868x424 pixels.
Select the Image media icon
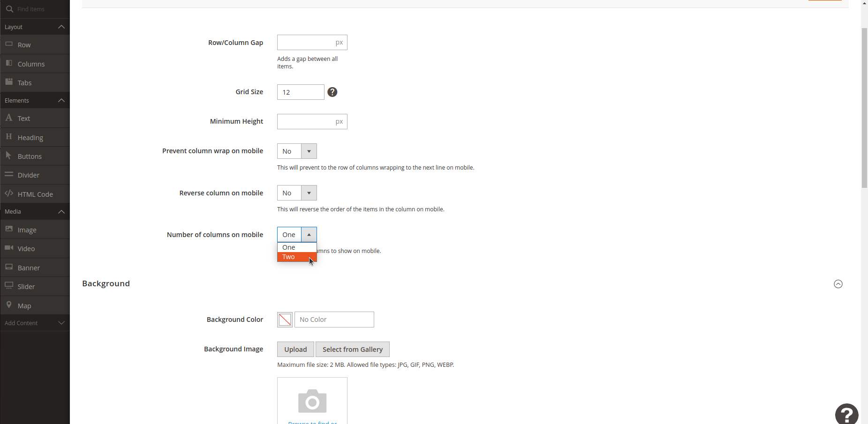9,229
